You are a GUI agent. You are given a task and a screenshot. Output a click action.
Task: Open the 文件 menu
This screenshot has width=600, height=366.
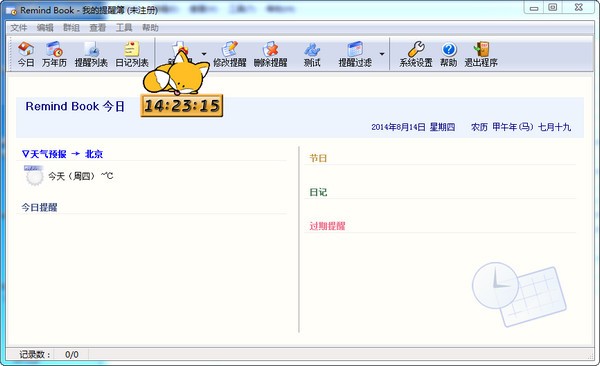pos(18,28)
